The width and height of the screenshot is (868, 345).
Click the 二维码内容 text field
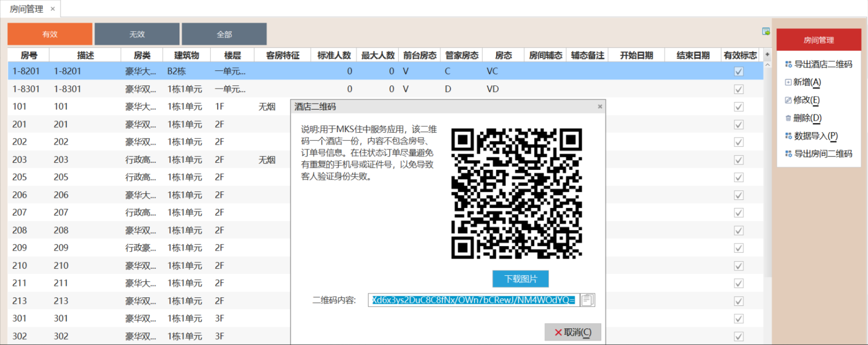473,300
